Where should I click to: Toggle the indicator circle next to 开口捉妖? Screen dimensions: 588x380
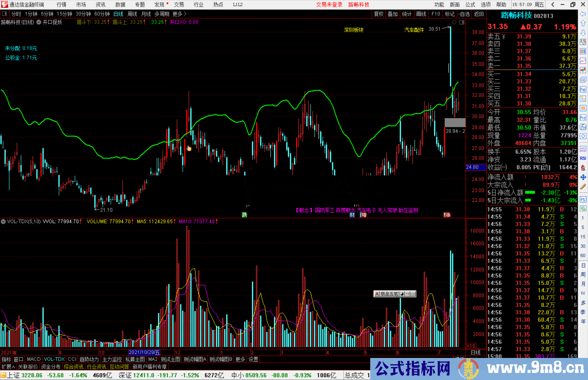[x=39, y=22]
